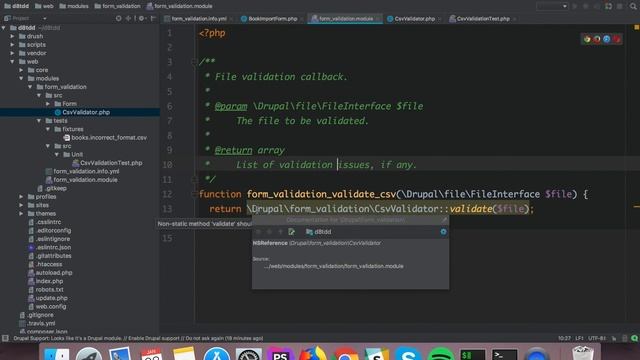Click the Run play button in toolbar
640x360 pixels.
(575, 6)
